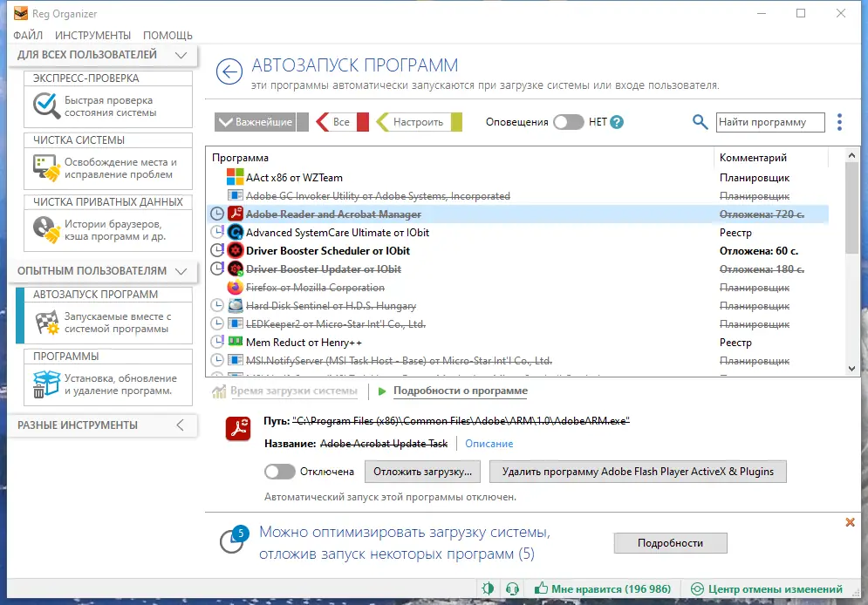Click the Отложить загрузку... button
Viewport: 868px width, 605px height.
[422, 472]
